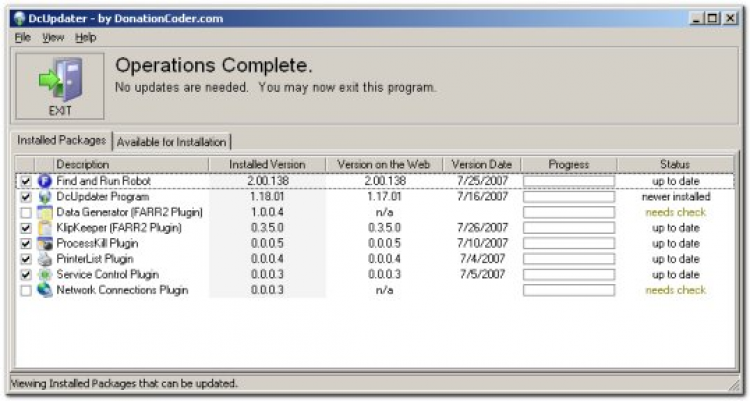Sort by Installed Version column header
This screenshot has height=401, width=750.
[x=267, y=165]
